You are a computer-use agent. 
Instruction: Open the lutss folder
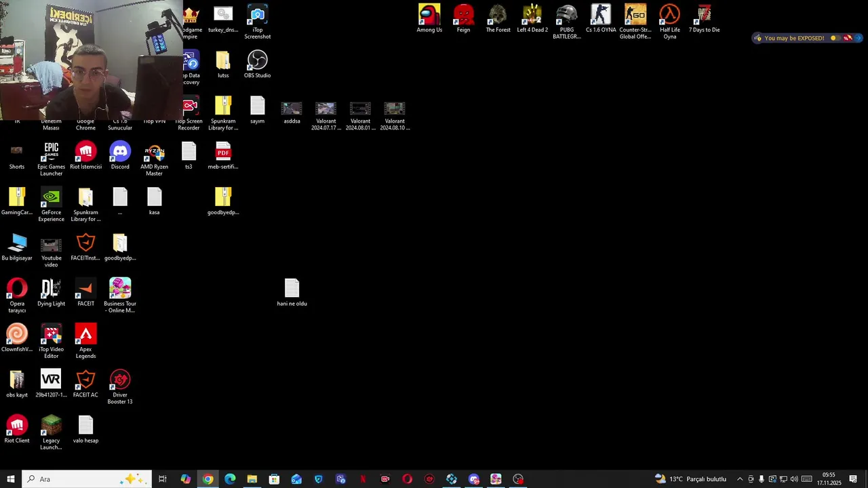[223, 64]
